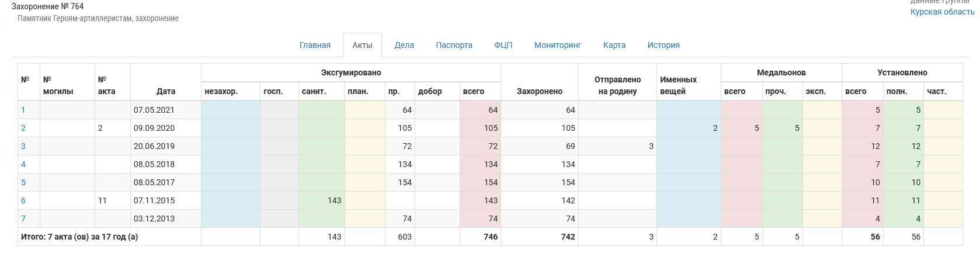
Task: Click act row number 6 link
Action: point(23,200)
